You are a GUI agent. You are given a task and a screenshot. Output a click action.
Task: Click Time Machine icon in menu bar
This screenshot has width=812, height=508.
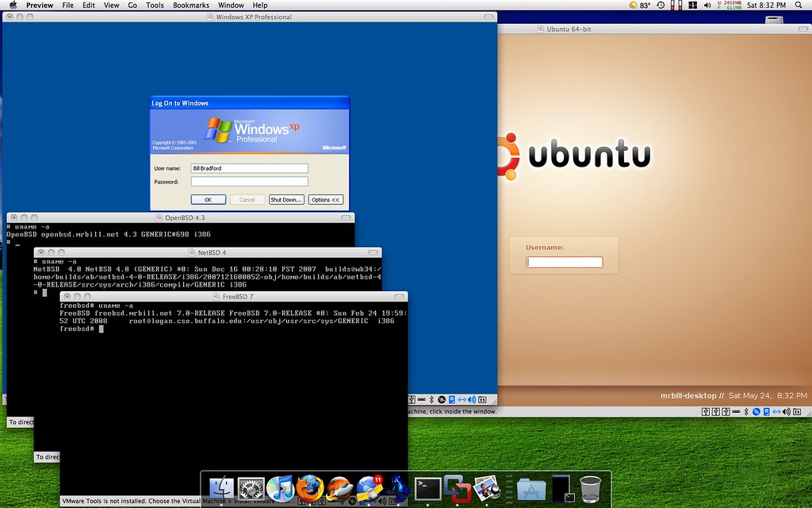(659, 6)
